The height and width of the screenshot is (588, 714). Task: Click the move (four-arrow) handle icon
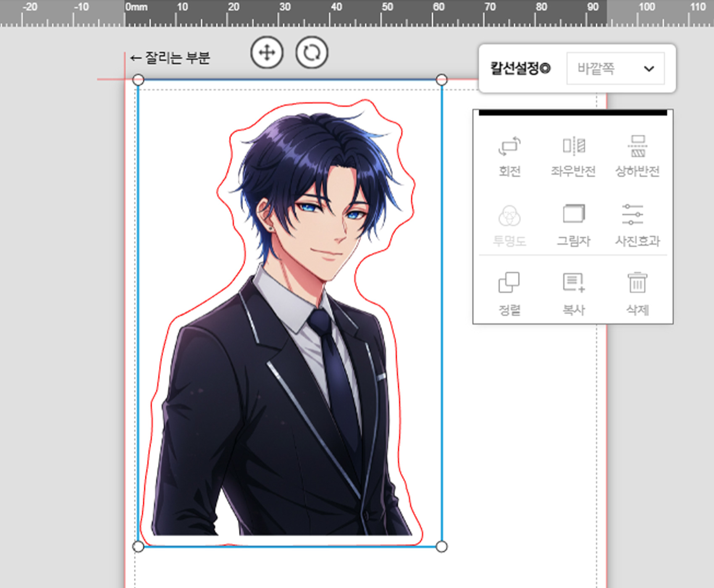pyautogui.click(x=267, y=53)
